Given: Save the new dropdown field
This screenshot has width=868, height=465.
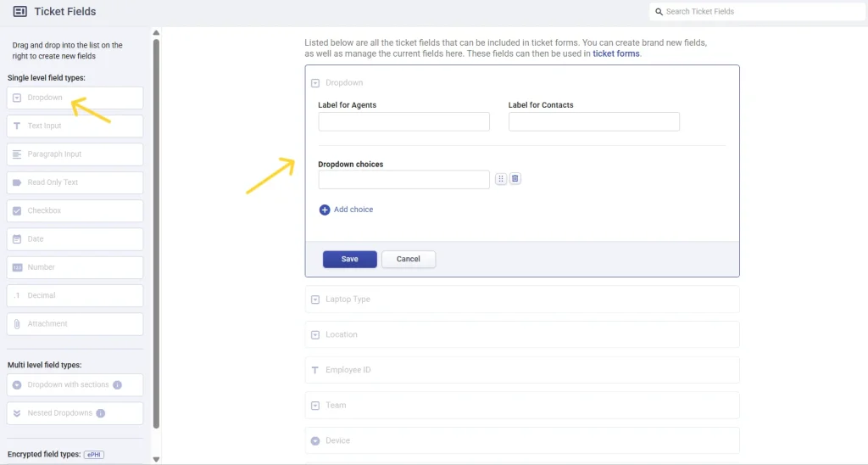Looking at the screenshot, I should pyautogui.click(x=350, y=259).
